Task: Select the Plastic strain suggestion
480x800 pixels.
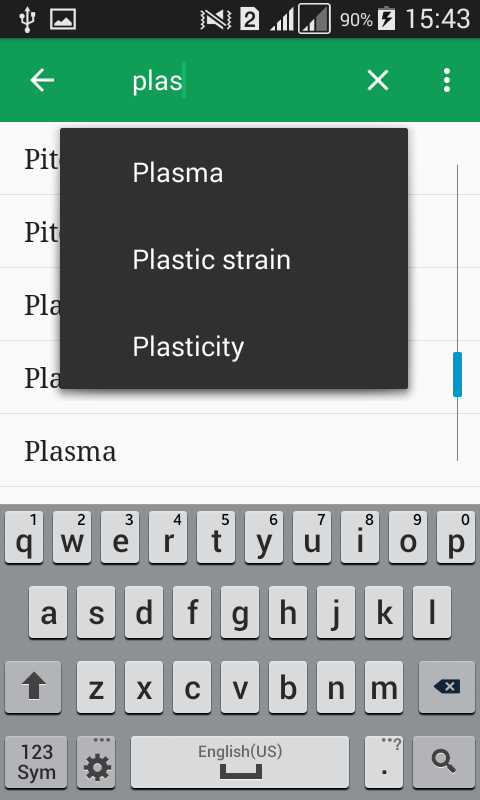Action: 234,260
